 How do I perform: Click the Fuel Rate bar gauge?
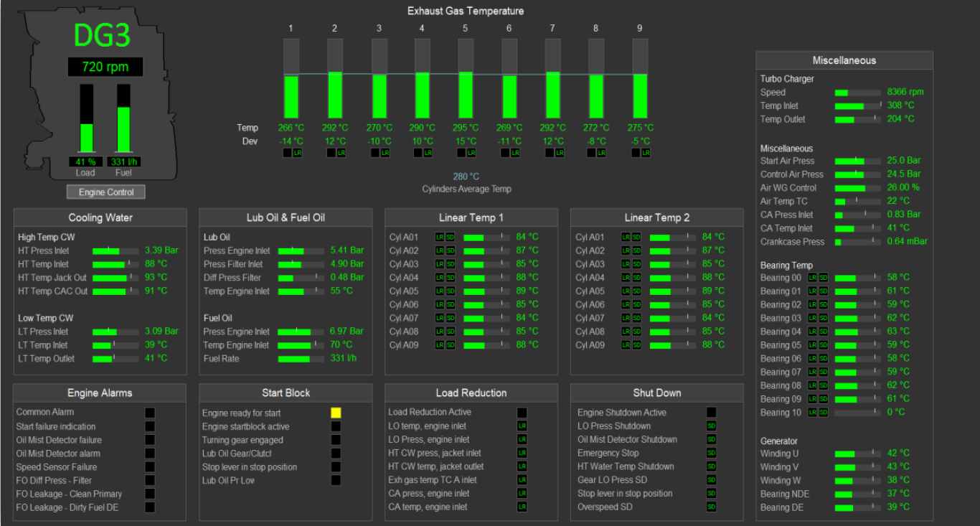click(x=301, y=359)
